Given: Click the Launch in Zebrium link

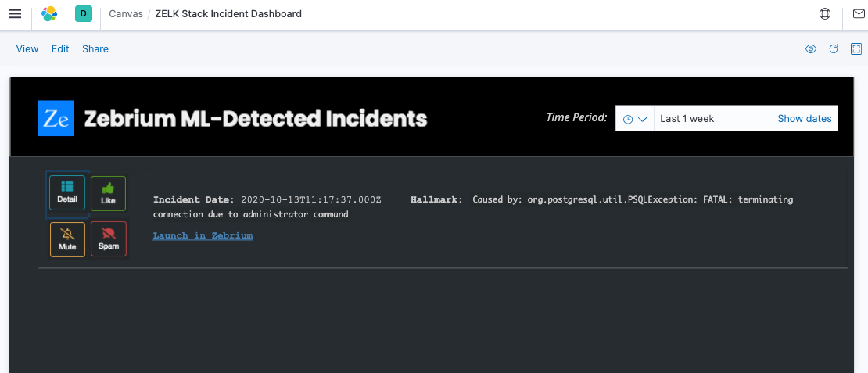Looking at the screenshot, I should [x=203, y=235].
